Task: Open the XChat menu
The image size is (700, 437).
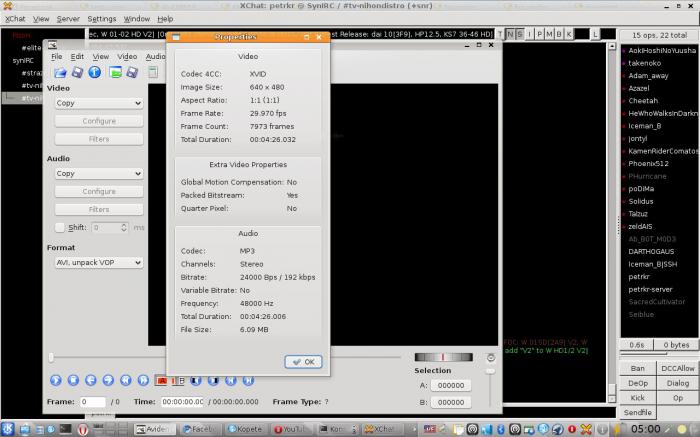Action: [x=15, y=19]
